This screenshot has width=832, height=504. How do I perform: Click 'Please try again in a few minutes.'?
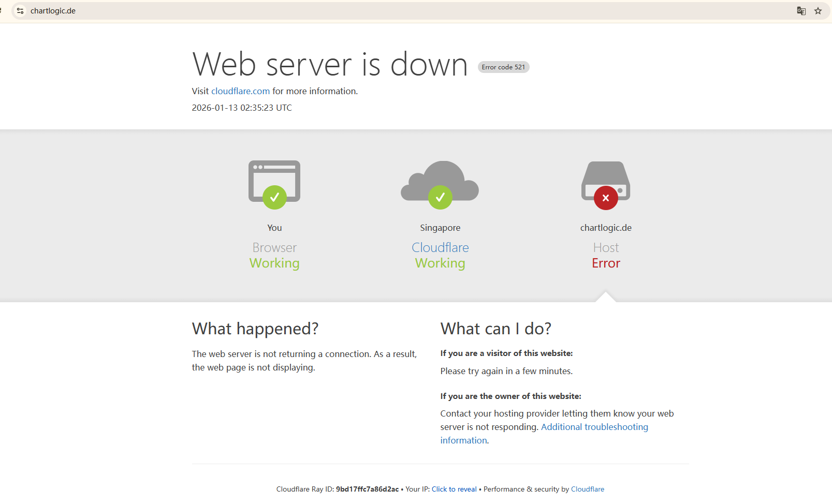click(x=506, y=371)
